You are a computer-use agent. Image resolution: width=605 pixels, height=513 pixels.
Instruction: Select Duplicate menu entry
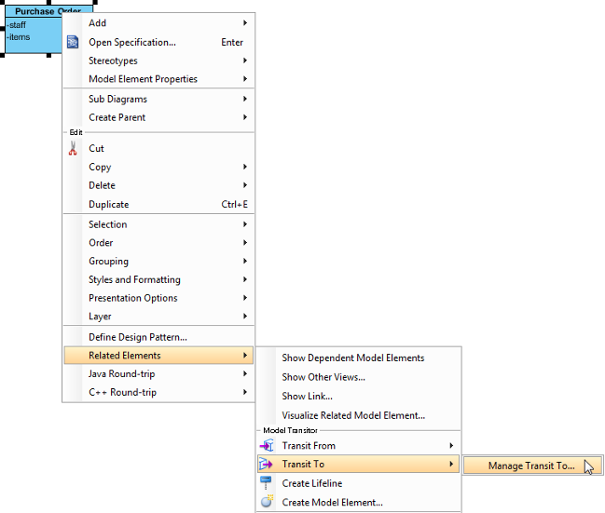(x=159, y=204)
